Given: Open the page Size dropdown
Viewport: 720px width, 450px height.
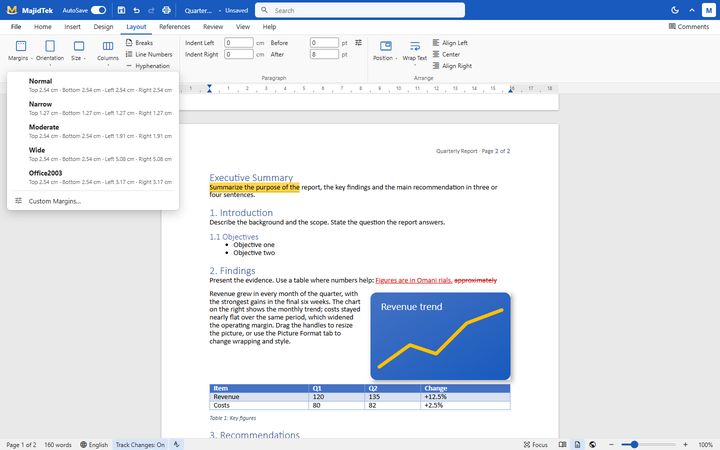Looking at the screenshot, I should point(79,51).
